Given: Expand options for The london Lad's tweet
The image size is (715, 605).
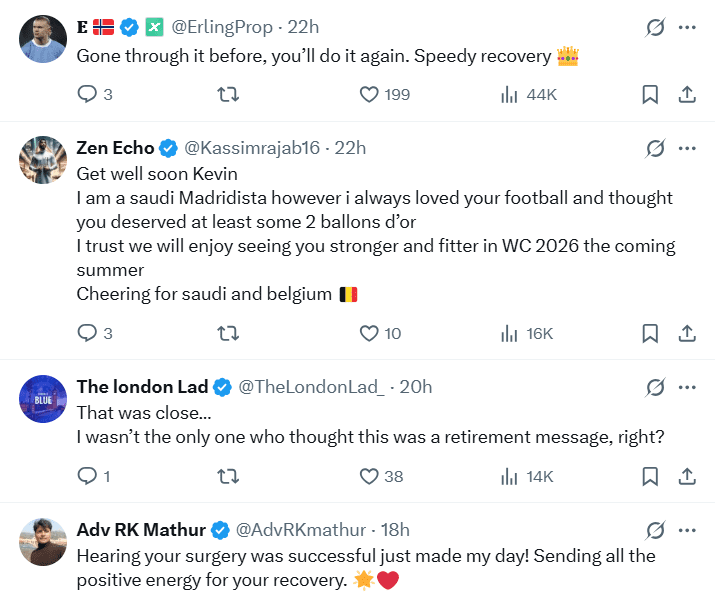Looking at the screenshot, I should [x=687, y=387].
